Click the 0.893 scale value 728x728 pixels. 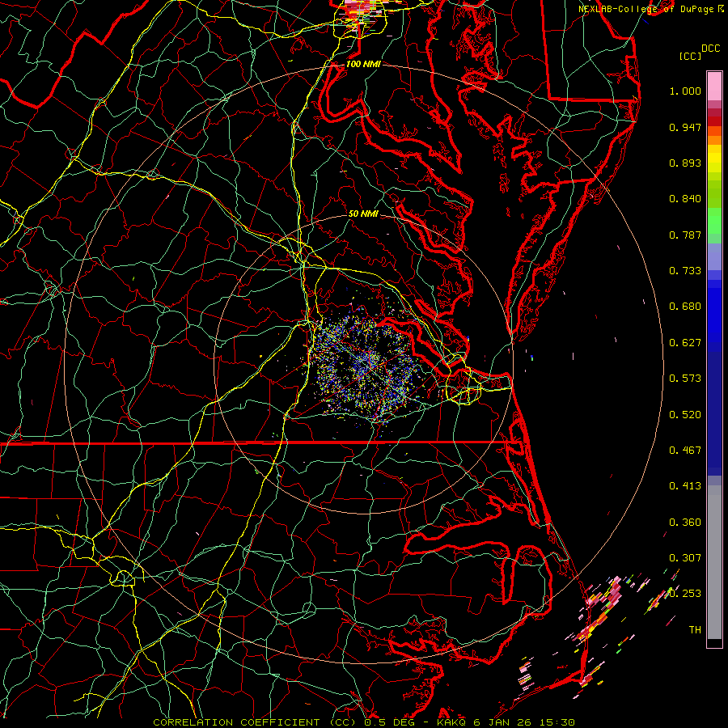(685, 163)
